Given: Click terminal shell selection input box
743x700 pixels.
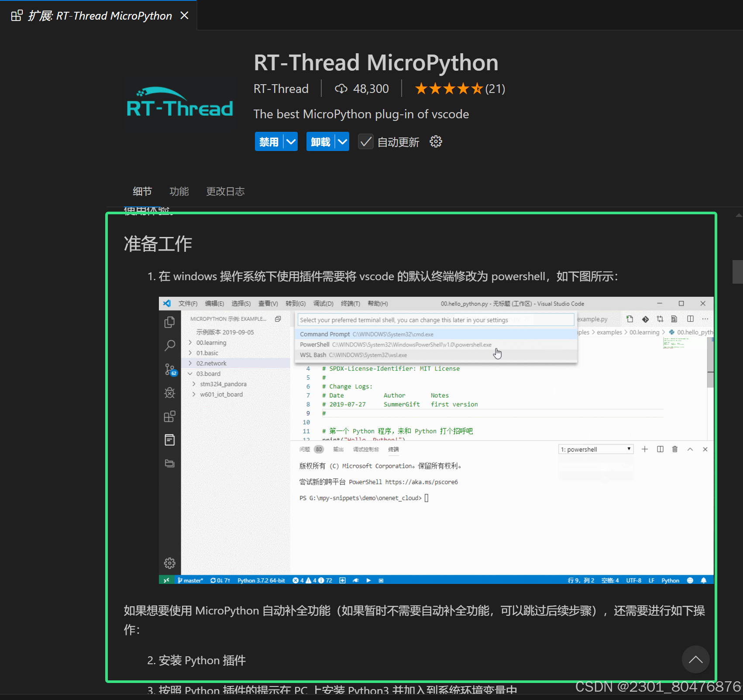Looking at the screenshot, I should click(x=436, y=320).
